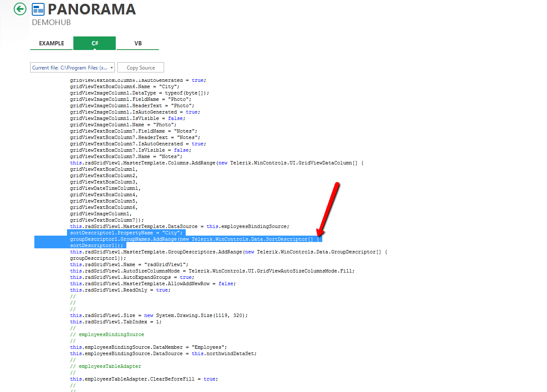Click the radGridView1.AutoSizeColumnsMode line
Viewport: 547px width, 392px height.
212,271
